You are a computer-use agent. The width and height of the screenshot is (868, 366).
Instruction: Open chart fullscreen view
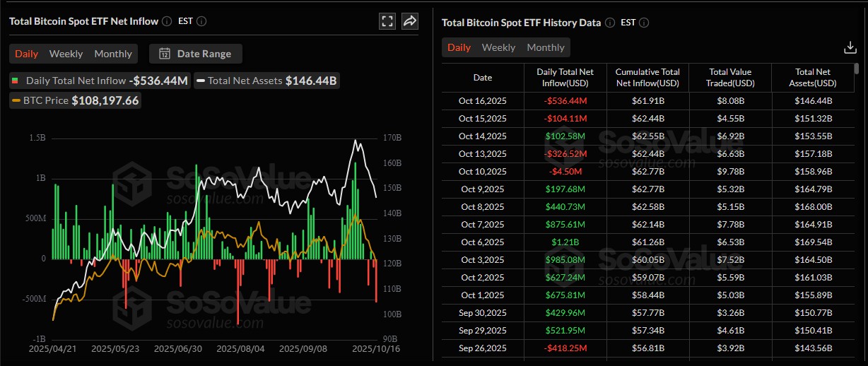point(387,21)
